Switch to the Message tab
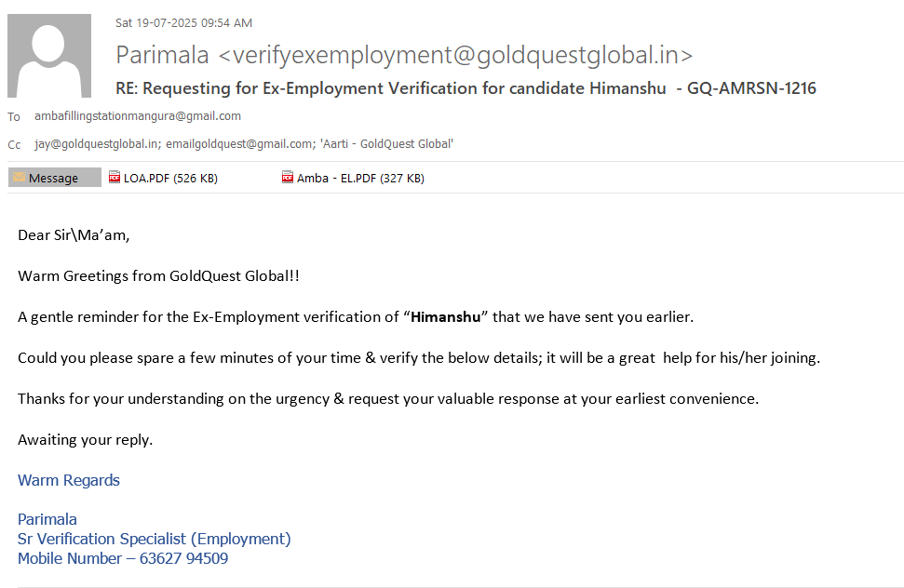This screenshot has width=904, height=588. tap(54, 178)
